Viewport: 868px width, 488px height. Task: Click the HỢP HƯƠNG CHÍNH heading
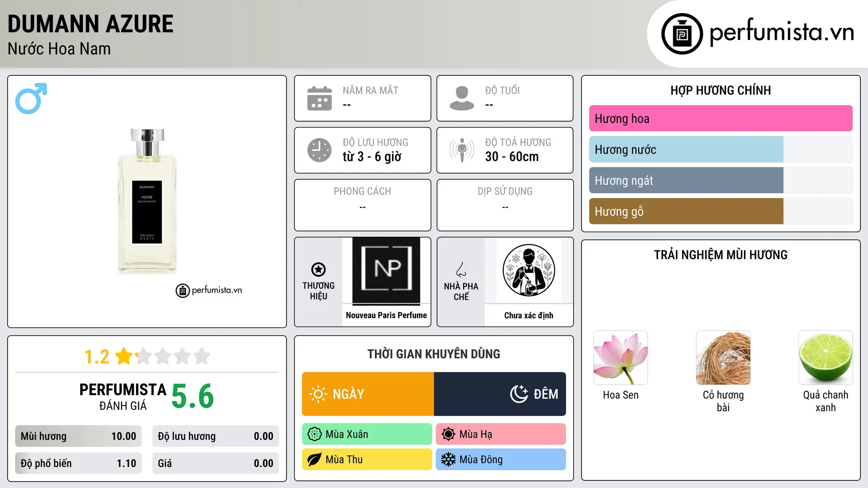pos(721,90)
